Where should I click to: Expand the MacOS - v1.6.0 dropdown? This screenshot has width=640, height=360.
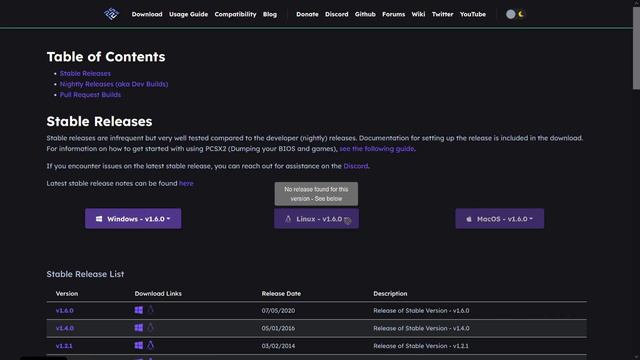[x=500, y=219]
